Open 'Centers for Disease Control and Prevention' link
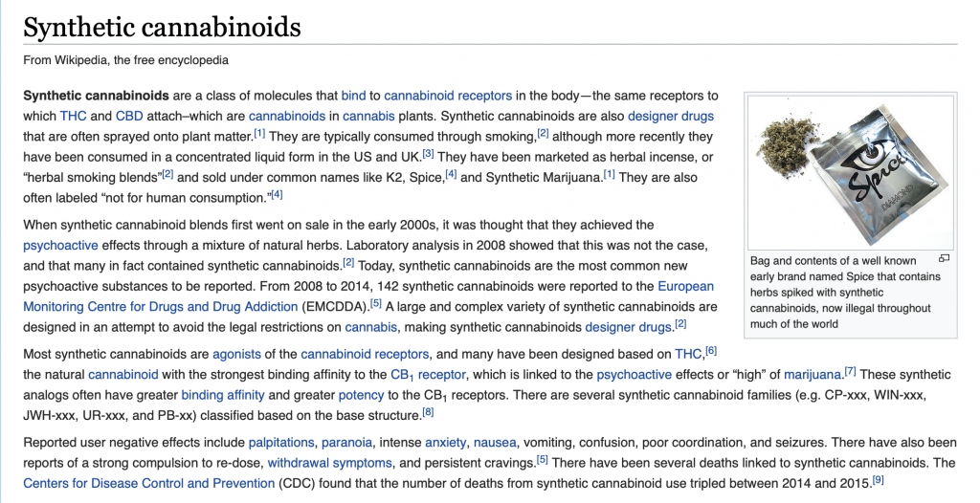The height and width of the screenshot is (503, 980). pos(148,484)
